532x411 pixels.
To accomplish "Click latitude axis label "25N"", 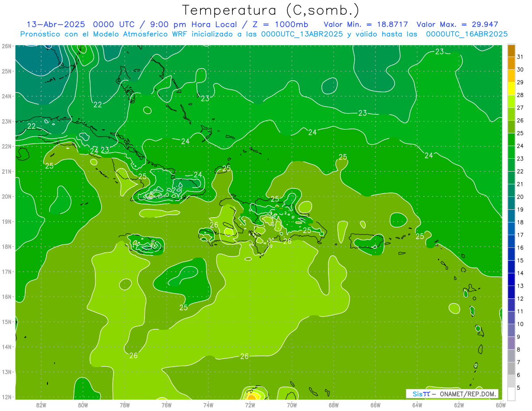I will pyautogui.click(x=7, y=71).
